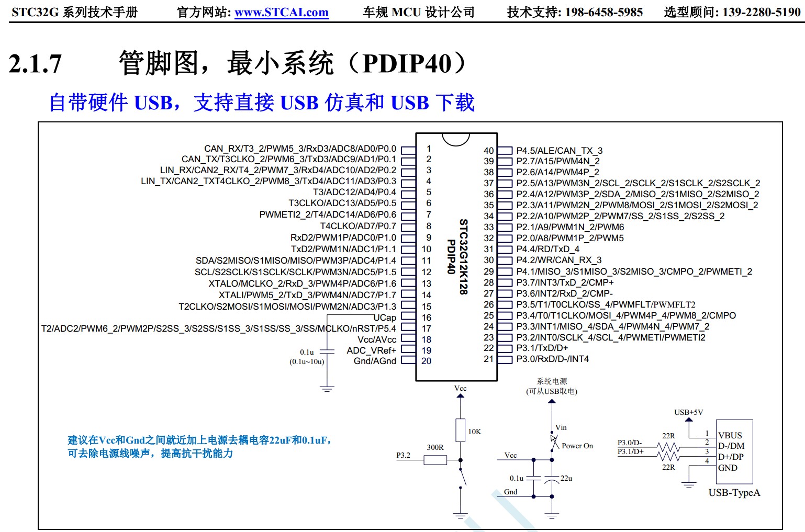805x532 pixels.
Task: Click the T2CLKO/S2MOSI pin label for P1.3
Action: (287, 307)
